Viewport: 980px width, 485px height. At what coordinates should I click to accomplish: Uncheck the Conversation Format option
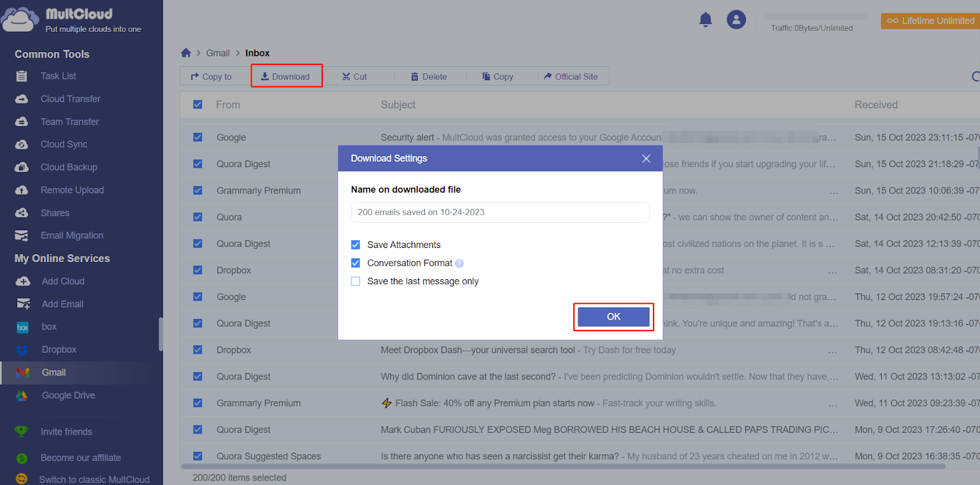(x=356, y=263)
